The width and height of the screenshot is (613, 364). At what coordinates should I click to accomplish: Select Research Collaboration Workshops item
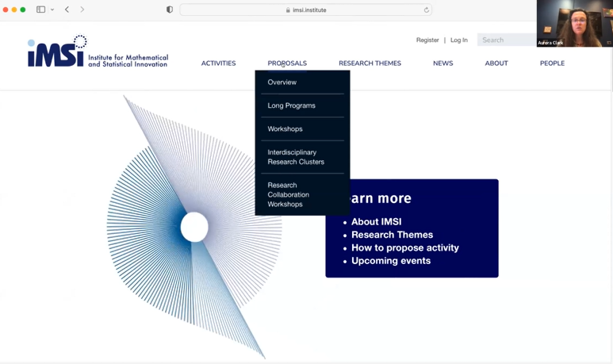[x=289, y=194]
